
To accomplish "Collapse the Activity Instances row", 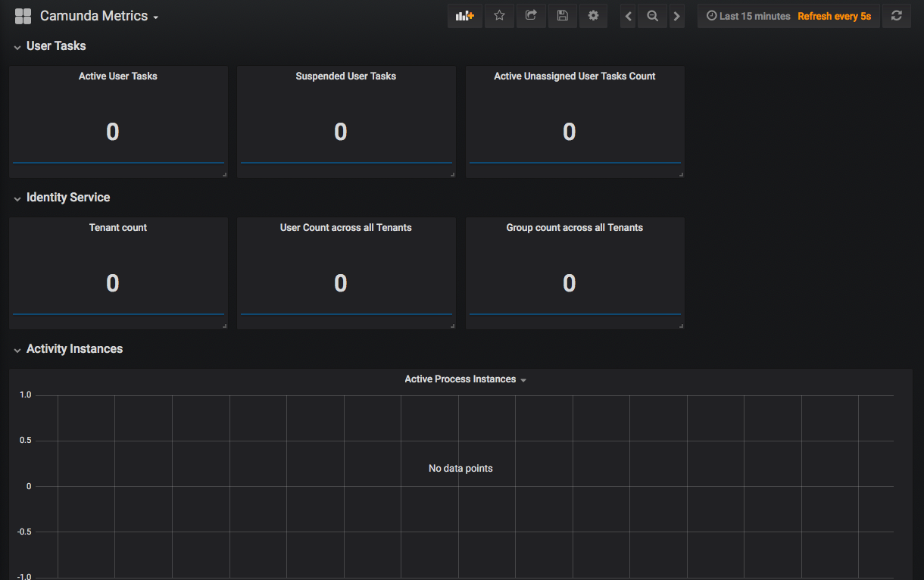I will (x=17, y=350).
